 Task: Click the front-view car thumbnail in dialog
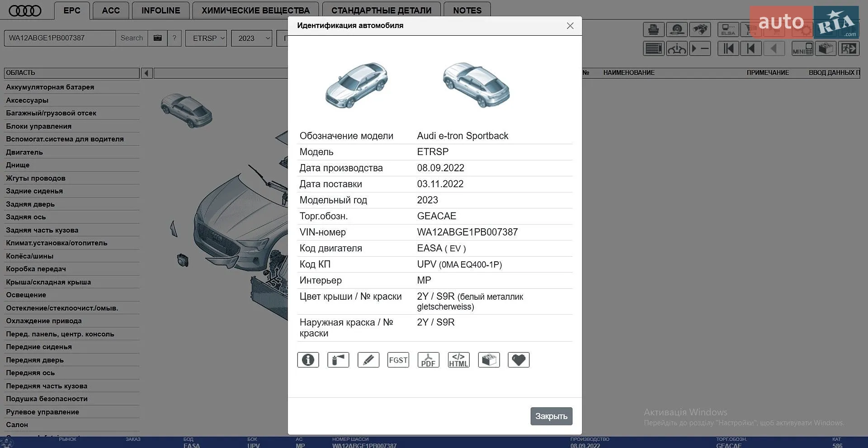tap(357, 85)
